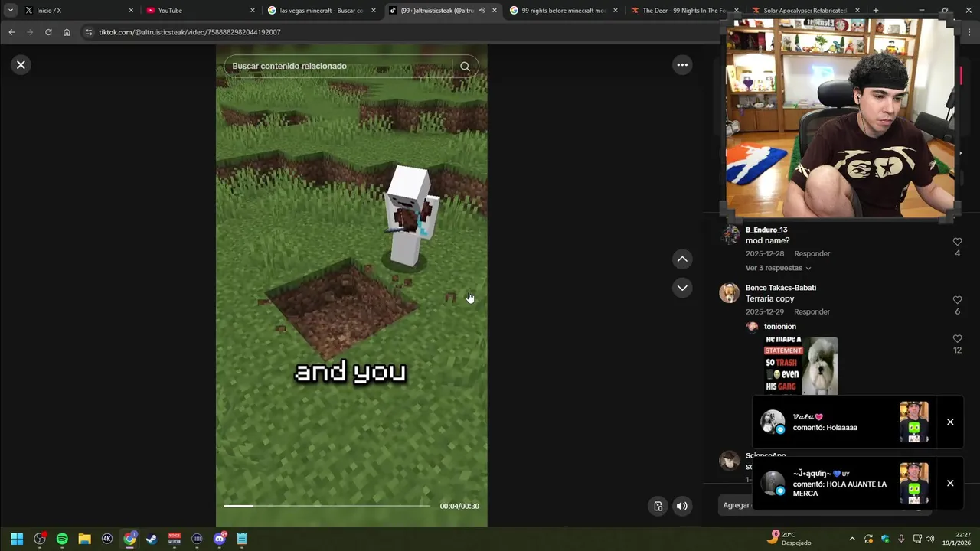The width and height of the screenshot is (980, 551).
Task: Dismiss the 'Holaaaaa' comment notification
Action: [x=950, y=422]
